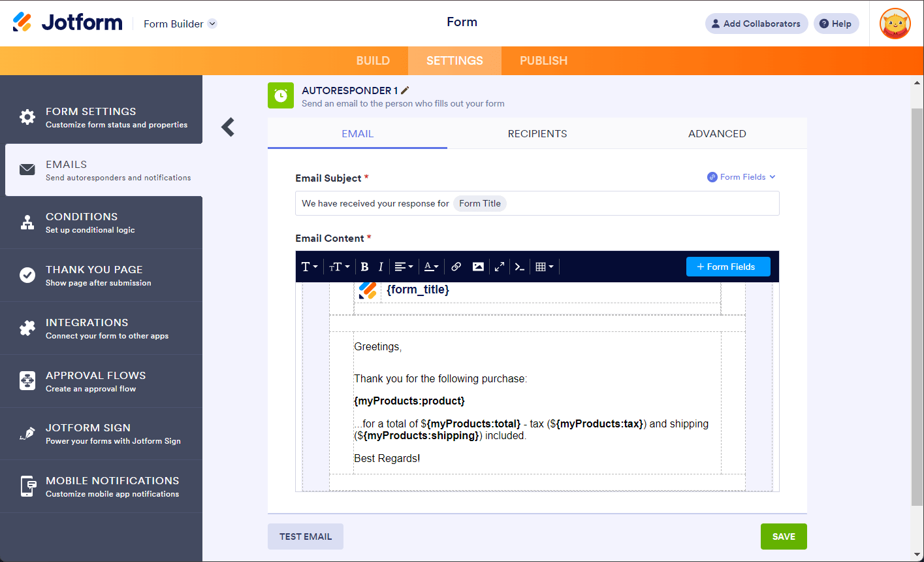Click the Integrations puzzle piece icon
This screenshot has height=562, width=924.
(x=27, y=328)
